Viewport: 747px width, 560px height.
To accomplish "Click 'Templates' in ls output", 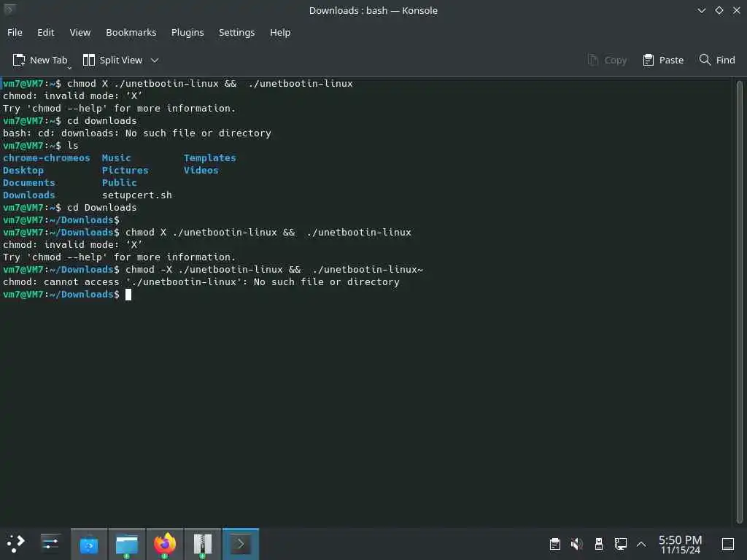I will click(209, 158).
